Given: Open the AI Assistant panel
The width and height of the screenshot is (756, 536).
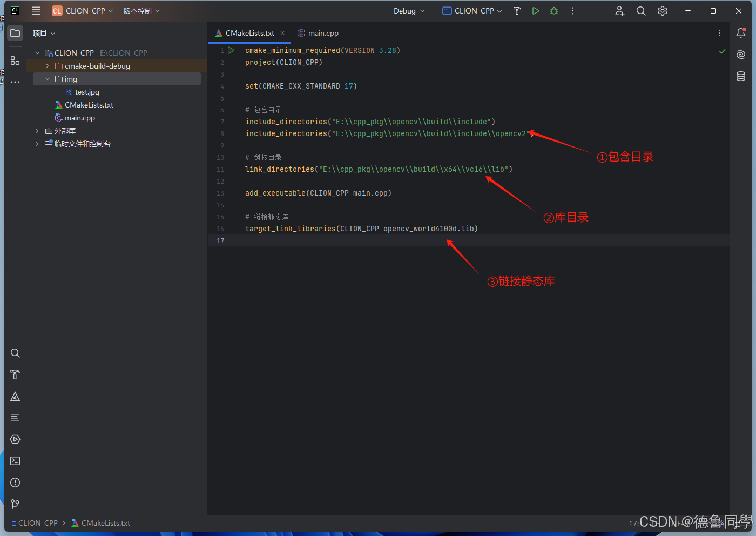Looking at the screenshot, I should 740,54.
